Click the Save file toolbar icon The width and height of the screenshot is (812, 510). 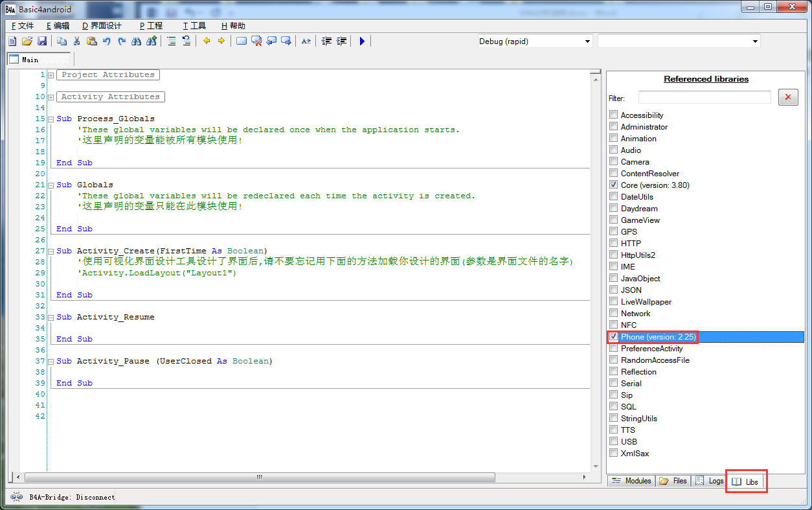(x=42, y=41)
